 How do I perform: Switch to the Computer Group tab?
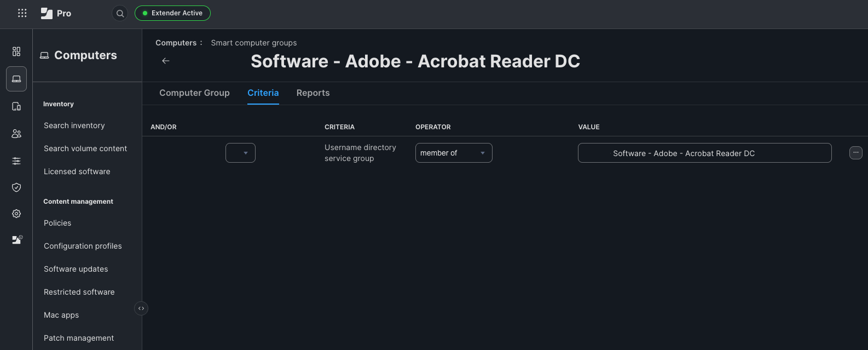194,93
